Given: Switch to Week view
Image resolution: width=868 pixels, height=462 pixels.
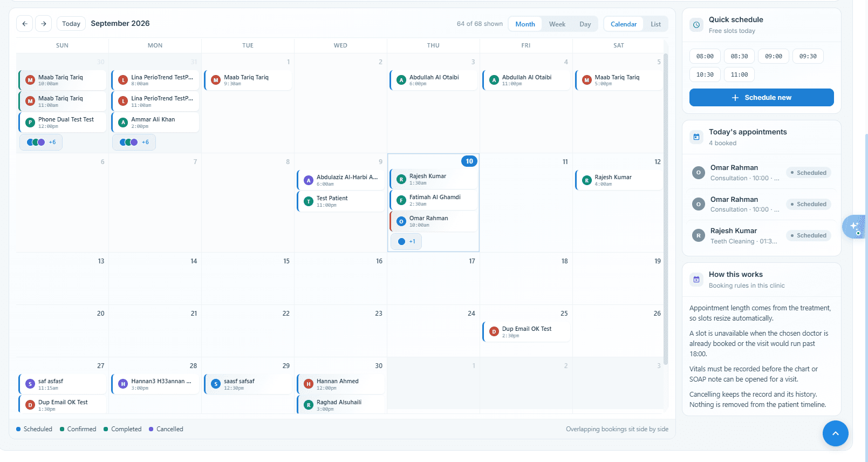Looking at the screenshot, I should click(557, 24).
